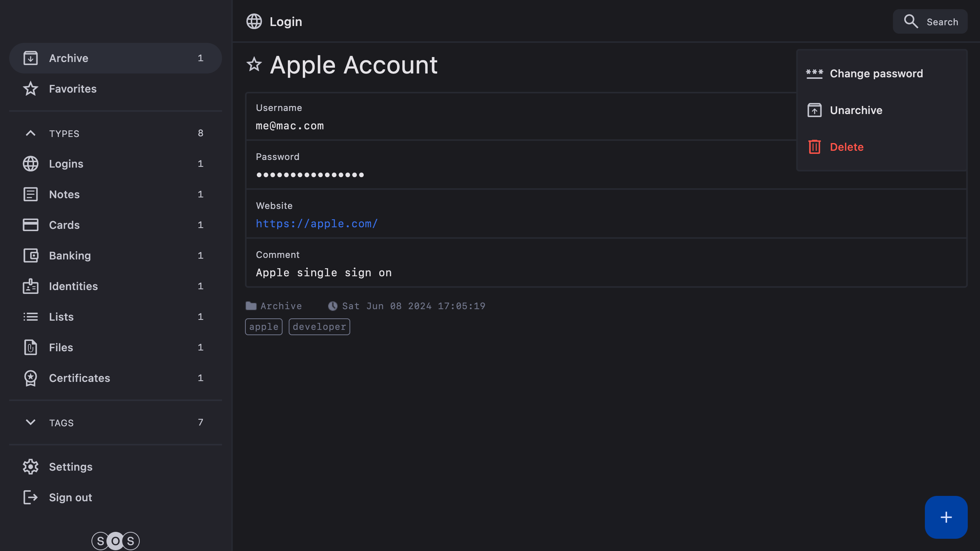Open Identities badge category
The width and height of the screenshot is (980, 551).
(73, 286)
